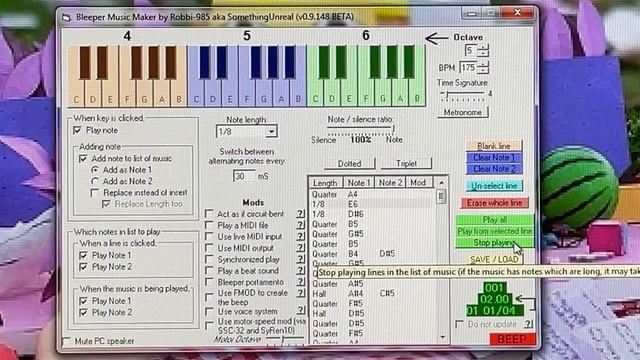Image resolution: width=640 pixels, height=360 pixels.
Task: Click Stop playing button
Action: [x=495, y=242]
